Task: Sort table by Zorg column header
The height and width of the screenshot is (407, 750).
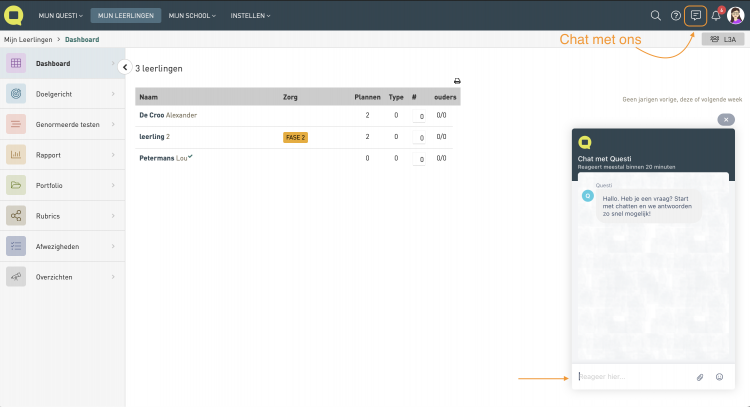Action: [290, 97]
